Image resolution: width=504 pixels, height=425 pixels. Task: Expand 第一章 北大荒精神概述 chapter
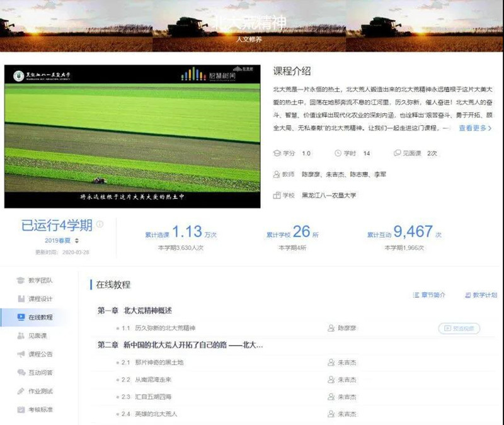pyautogui.click(x=135, y=311)
